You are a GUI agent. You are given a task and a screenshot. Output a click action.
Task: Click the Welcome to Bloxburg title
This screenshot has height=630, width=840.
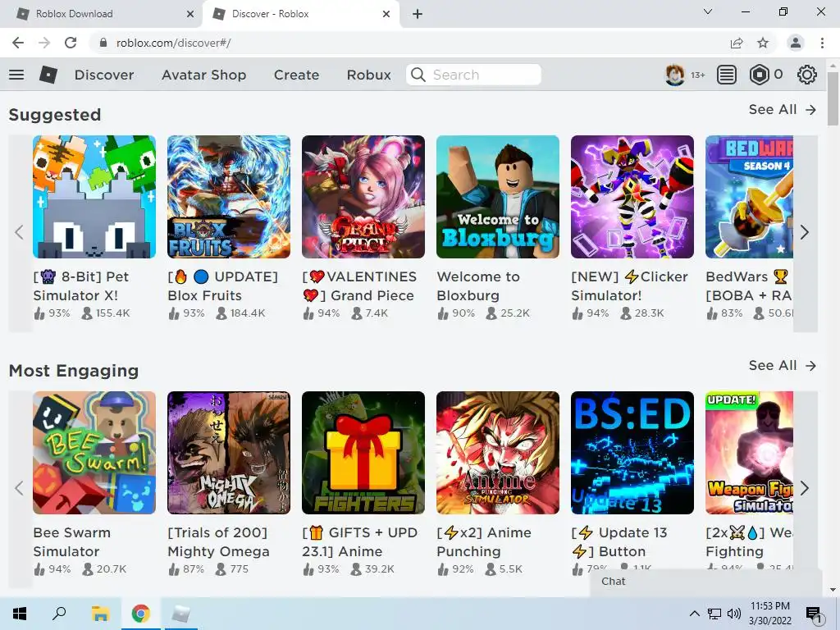click(x=478, y=286)
